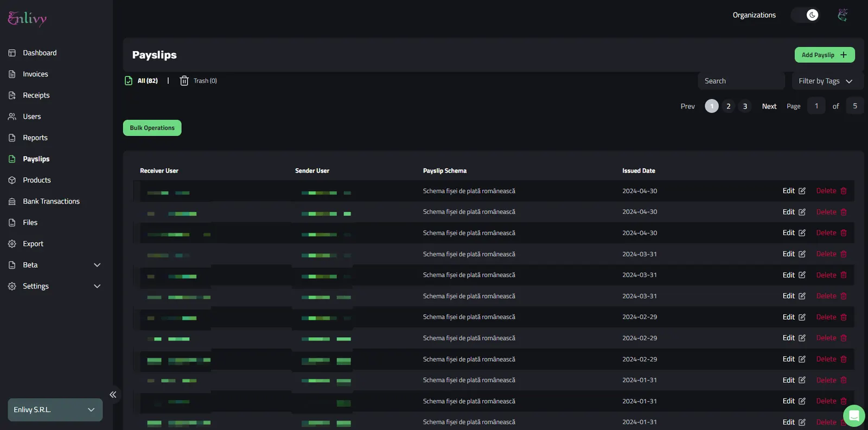
Task: Click the Page number input field
Action: [x=816, y=106]
